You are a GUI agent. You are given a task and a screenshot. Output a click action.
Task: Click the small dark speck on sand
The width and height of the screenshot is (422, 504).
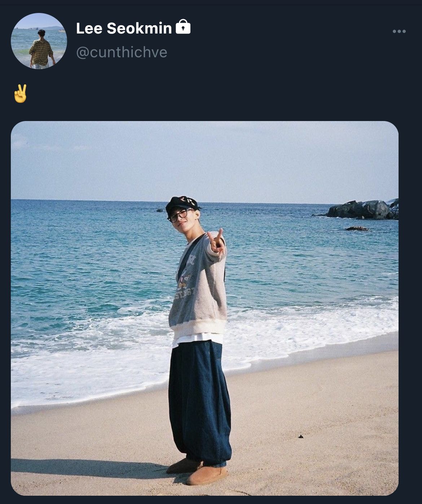[300, 436]
